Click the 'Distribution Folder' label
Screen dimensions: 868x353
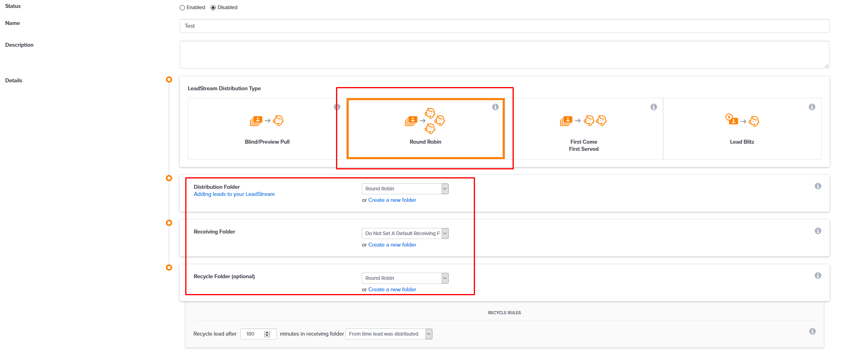pyautogui.click(x=217, y=187)
